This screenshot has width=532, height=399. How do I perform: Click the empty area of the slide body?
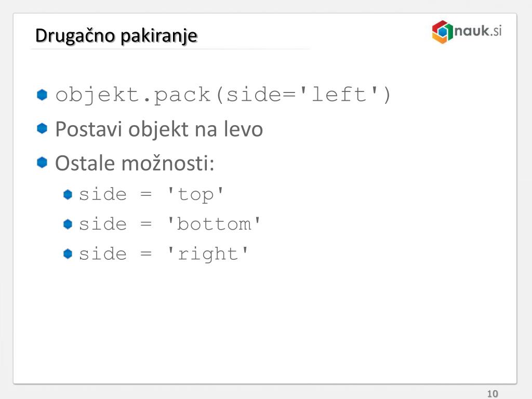click(264, 322)
